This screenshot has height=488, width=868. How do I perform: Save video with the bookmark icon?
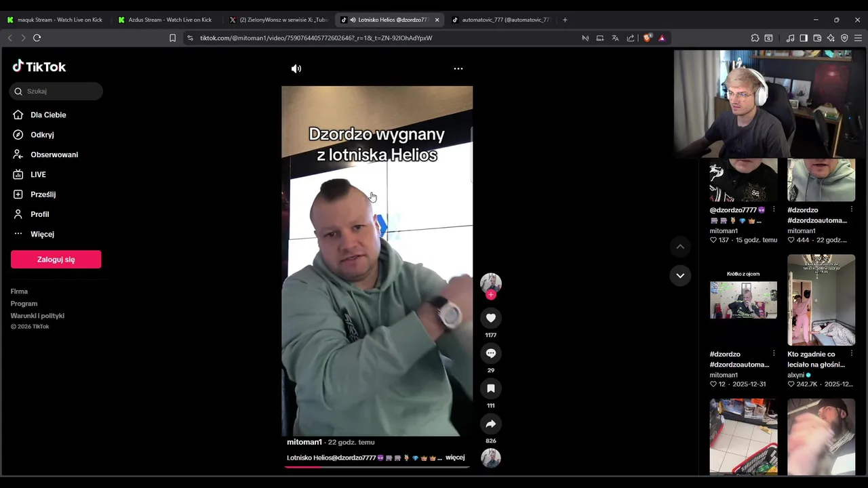point(491,388)
